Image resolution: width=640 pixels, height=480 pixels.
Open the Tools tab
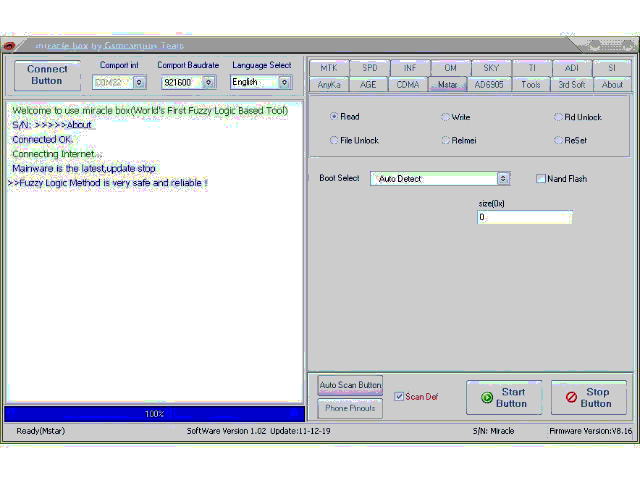[531, 84]
